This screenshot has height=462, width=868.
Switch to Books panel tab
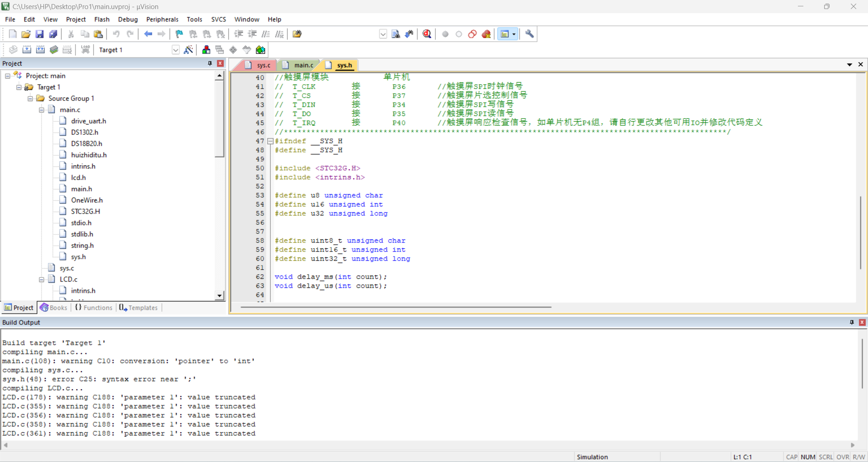[54, 308]
